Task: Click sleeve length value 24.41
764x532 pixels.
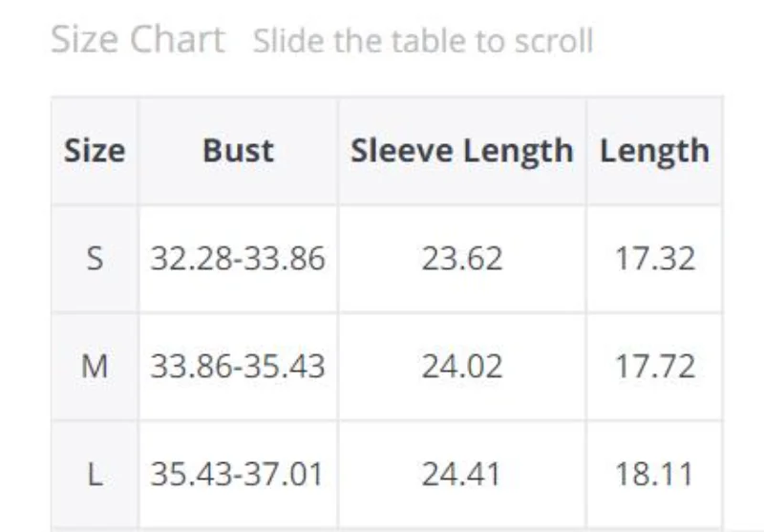Action: coord(461,474)
